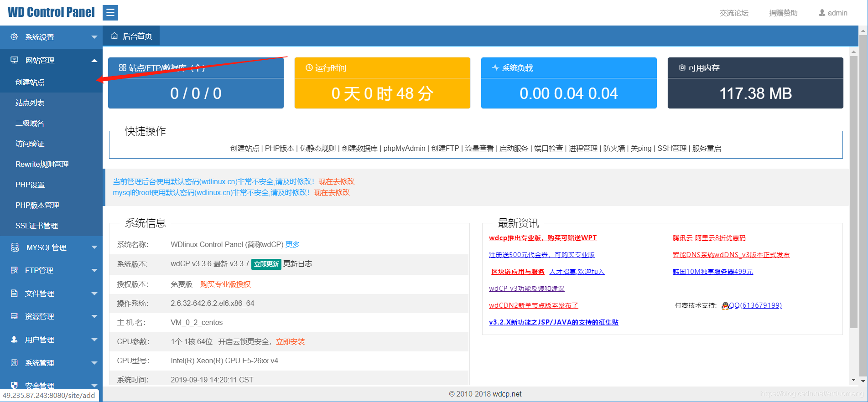
Task: Click first 现在去修改 admin password link
Action: pyautogui.click(x=337, y=181)
